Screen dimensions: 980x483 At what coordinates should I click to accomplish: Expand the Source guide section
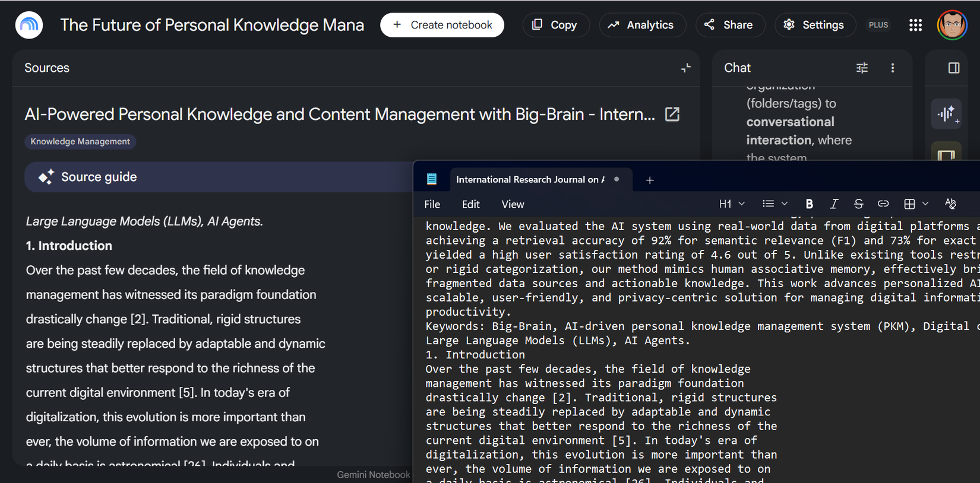(x=219, y=177)
